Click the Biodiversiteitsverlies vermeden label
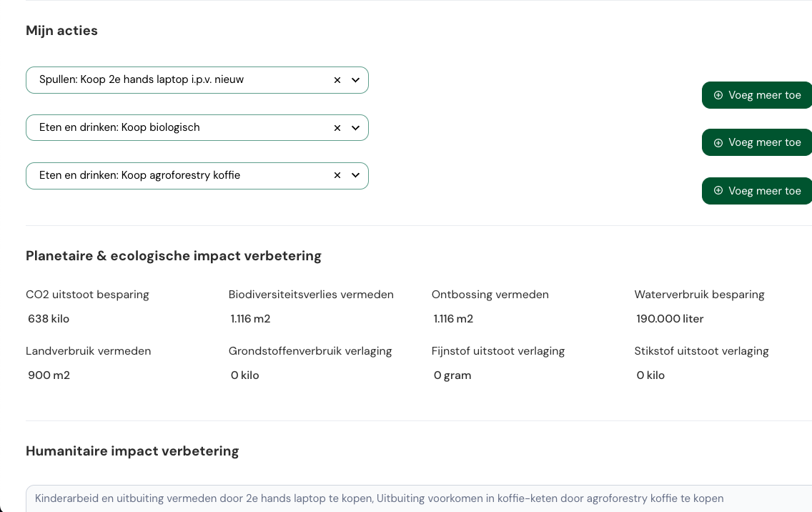Viewport: 812px width, 512px height. [x=311, y=295]
